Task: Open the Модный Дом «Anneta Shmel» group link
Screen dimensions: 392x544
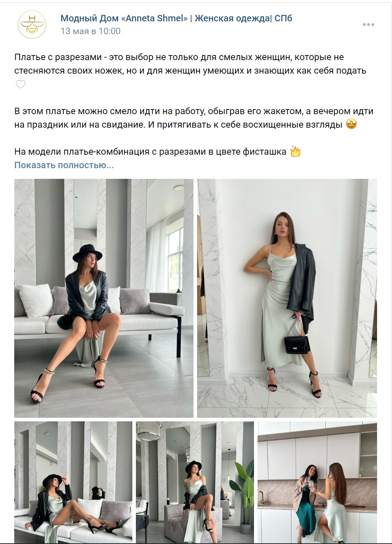Action: pyautogui.click(x=176, y=18)
